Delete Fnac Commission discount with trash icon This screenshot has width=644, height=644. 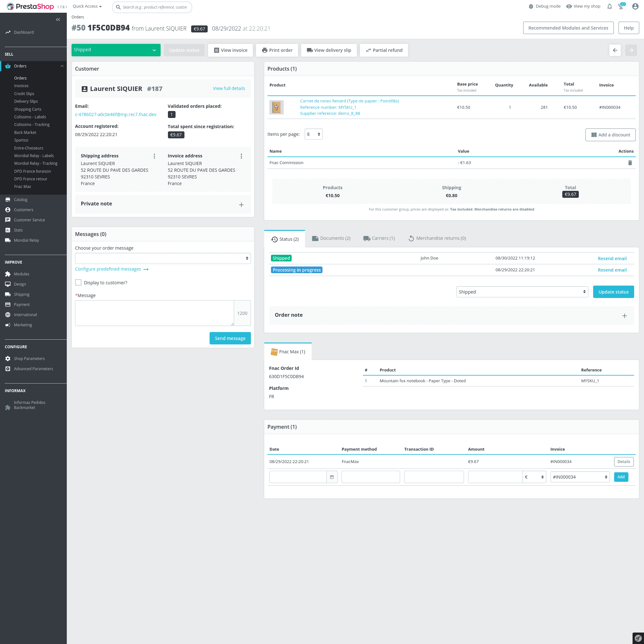630,163
